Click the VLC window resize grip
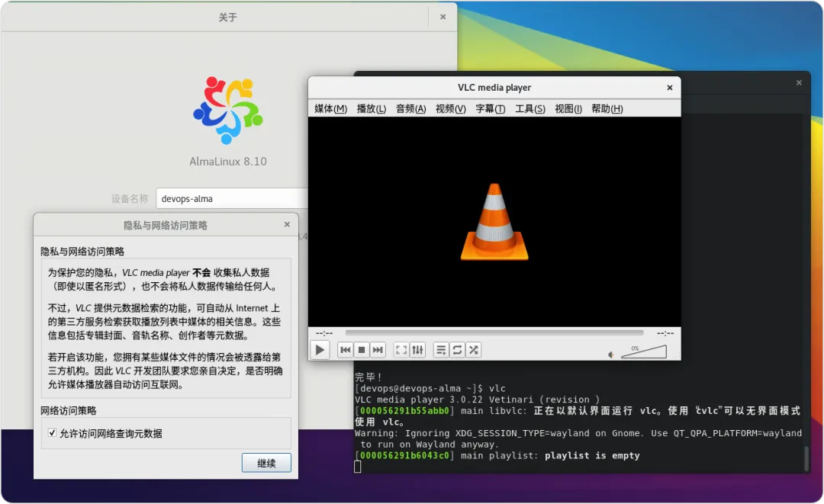Screen dimensions: 824x504 [678, 357]
